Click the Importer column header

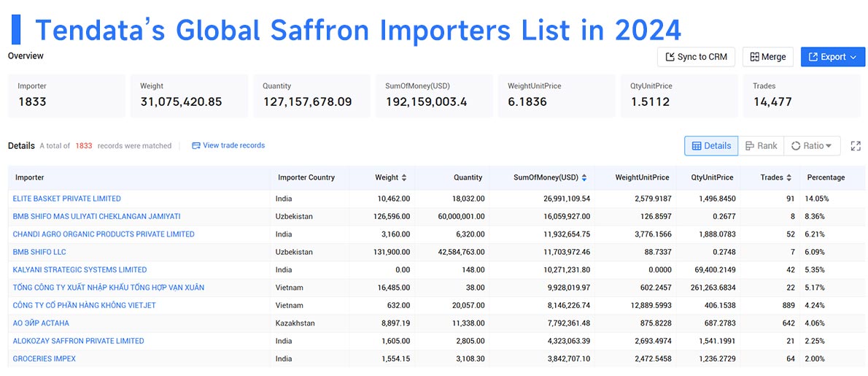[30, 177]
